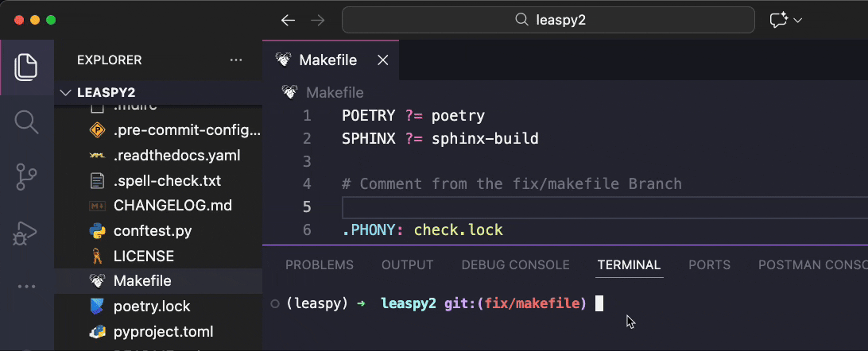The image size is (868, 351).
Task: Click the go forward navigation arrow
Action: tap(317, 21)
